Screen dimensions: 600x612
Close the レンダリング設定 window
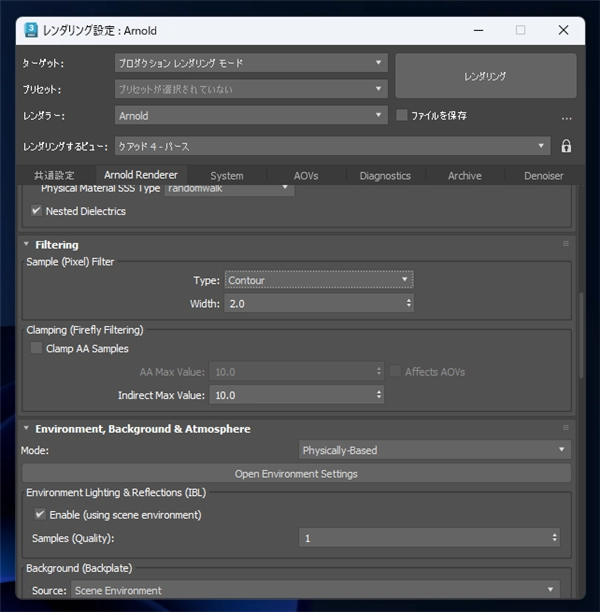[x=563, y=30]
